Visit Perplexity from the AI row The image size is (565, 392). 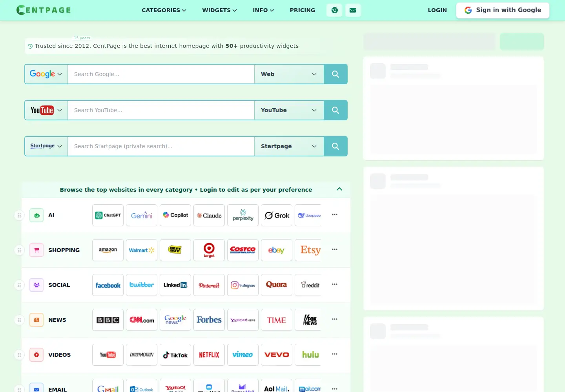(243, 215)
